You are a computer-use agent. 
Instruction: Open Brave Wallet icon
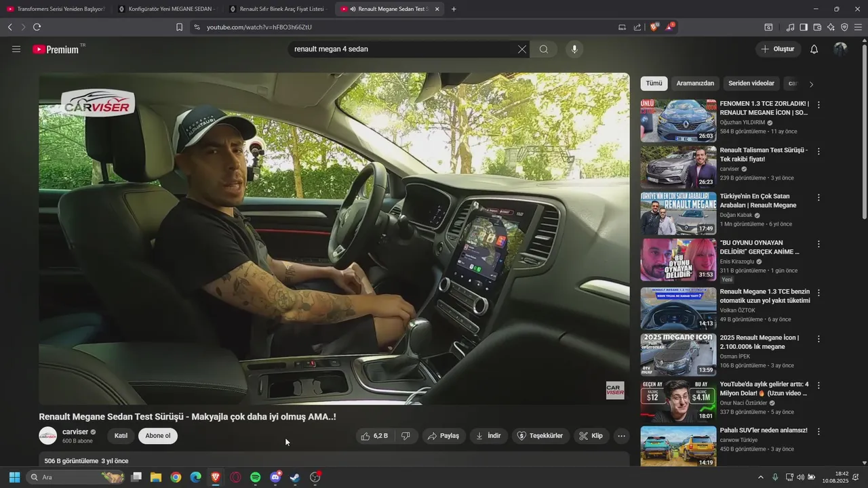click(x=817, y=27)
